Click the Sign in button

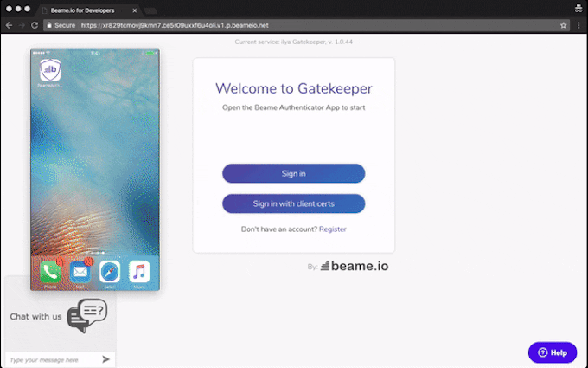pos(294,173)
